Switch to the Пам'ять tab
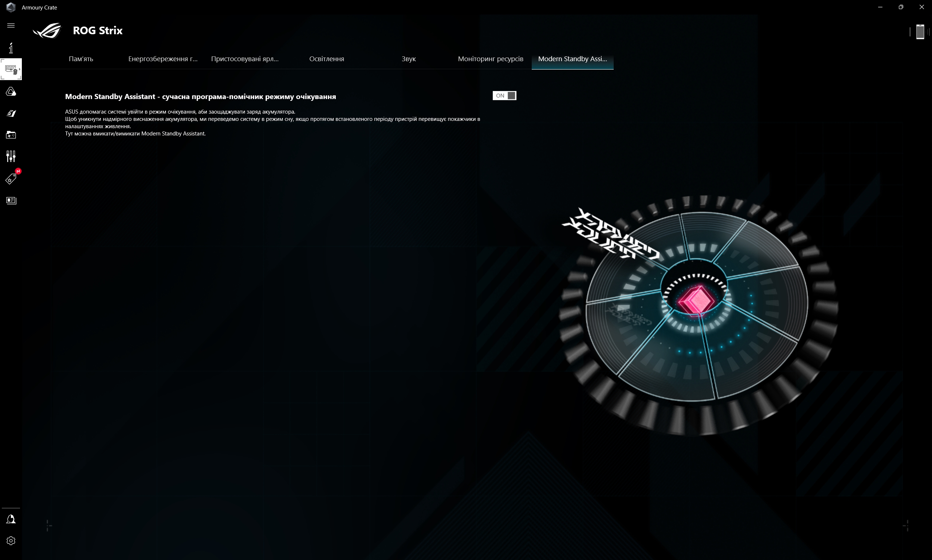This screenshot has width=932, height=560. point(81,59)
